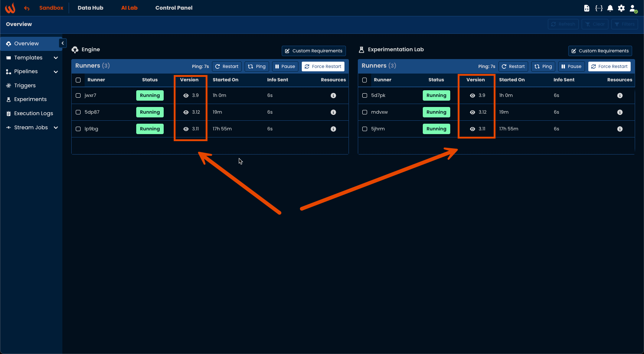
Task: Select Overview in the sidebar
Action: pos(31,43)
